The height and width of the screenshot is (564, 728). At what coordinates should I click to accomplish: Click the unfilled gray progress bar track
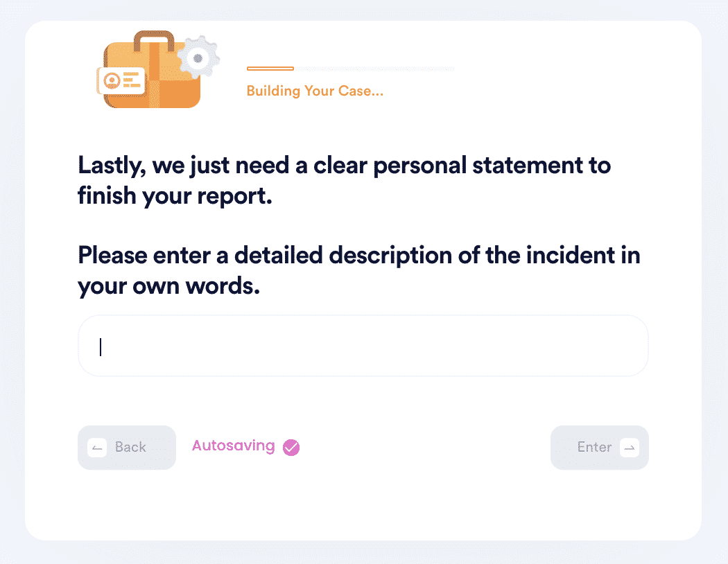(374, 69)
